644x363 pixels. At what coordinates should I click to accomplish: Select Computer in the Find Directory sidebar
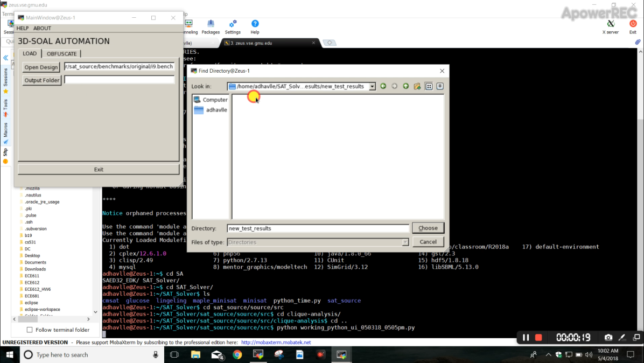(x=211, y=100)
